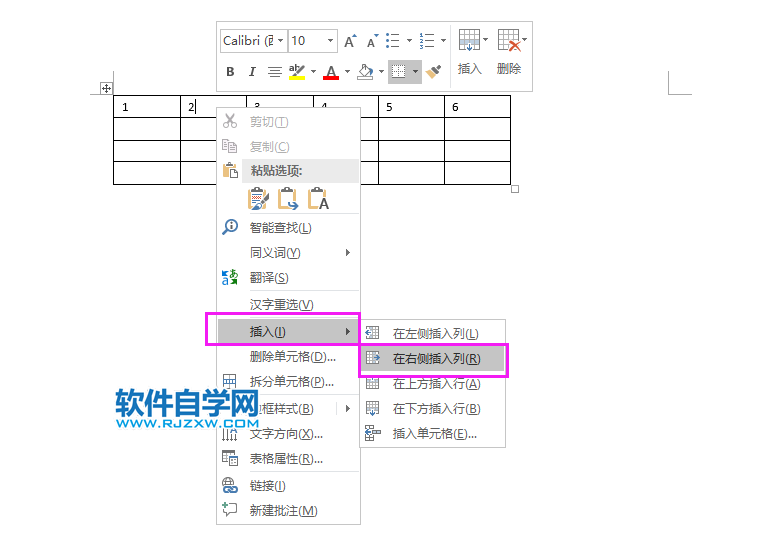Screen dimensions: 782x541
Task: Open borders dropdown arrow
Action: [x=415, y=72]
